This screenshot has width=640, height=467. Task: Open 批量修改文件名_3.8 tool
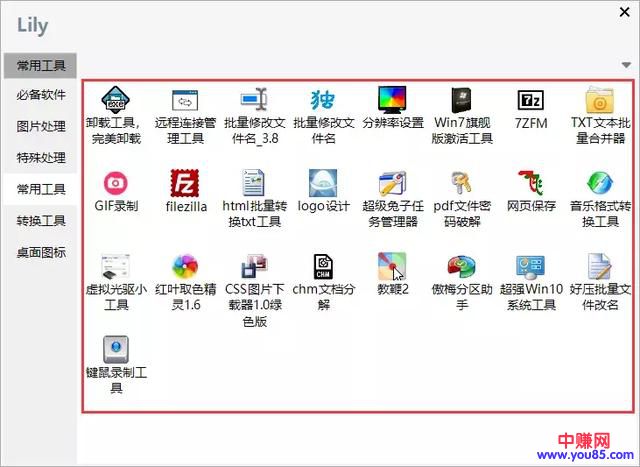254,99
